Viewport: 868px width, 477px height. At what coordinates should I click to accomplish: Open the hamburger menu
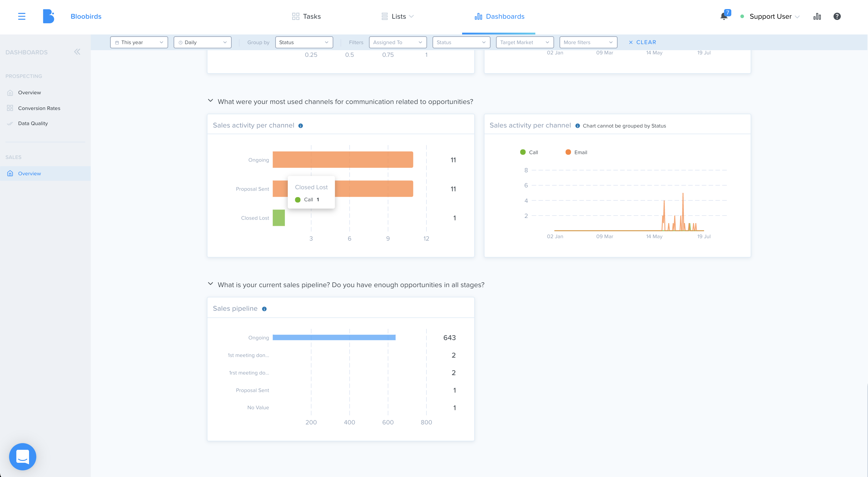[21, 16]
